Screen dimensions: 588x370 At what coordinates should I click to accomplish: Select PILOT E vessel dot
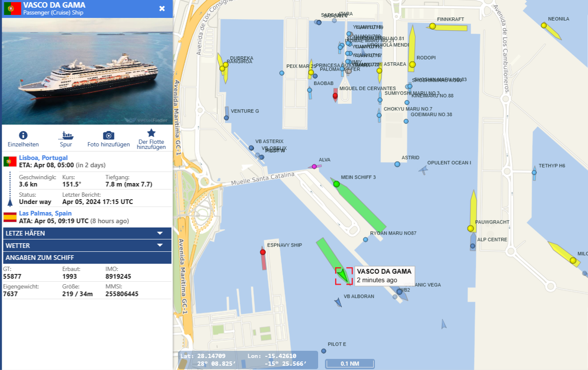[x=324, y=351]
